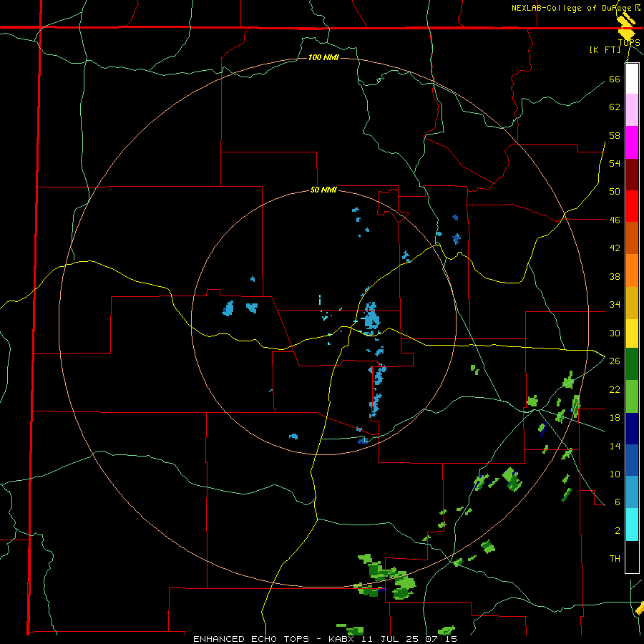Image resolution: width=644 pixels, height=644 pixels.
Task: Click the "30" scale label
Action: (x=615, y=333)
